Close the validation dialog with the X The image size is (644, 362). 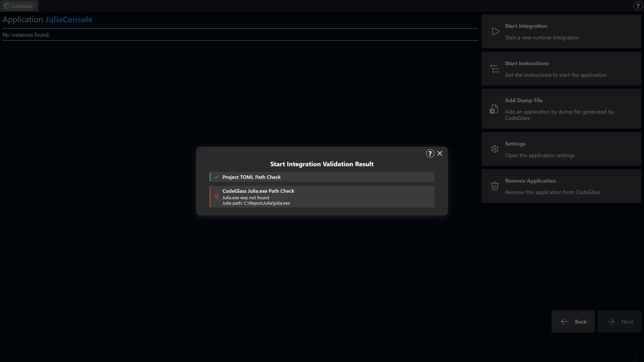point(440,153)
